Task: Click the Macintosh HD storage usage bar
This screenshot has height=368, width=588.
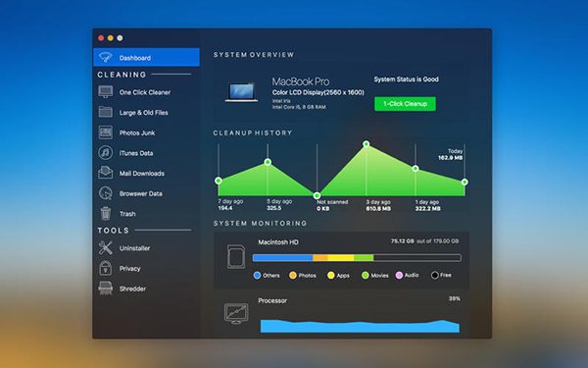Action: point(357,257)
